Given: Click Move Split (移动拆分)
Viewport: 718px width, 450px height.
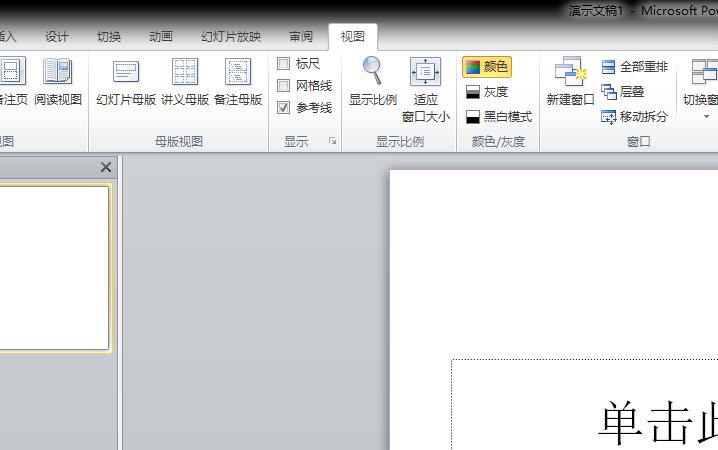Looking at the screenshot, I should [x=634, y=117].
